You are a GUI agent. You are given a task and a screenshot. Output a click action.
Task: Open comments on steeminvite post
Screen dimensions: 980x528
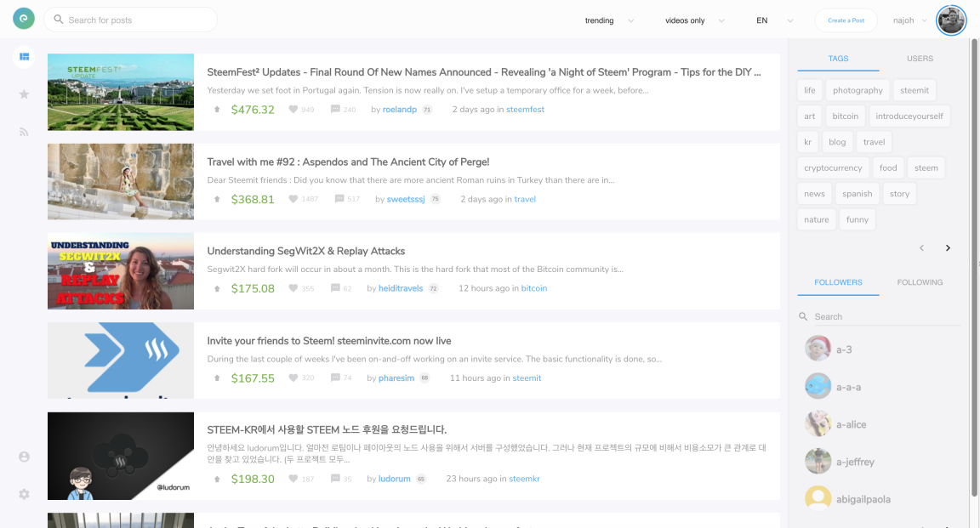tap(335, 378)
